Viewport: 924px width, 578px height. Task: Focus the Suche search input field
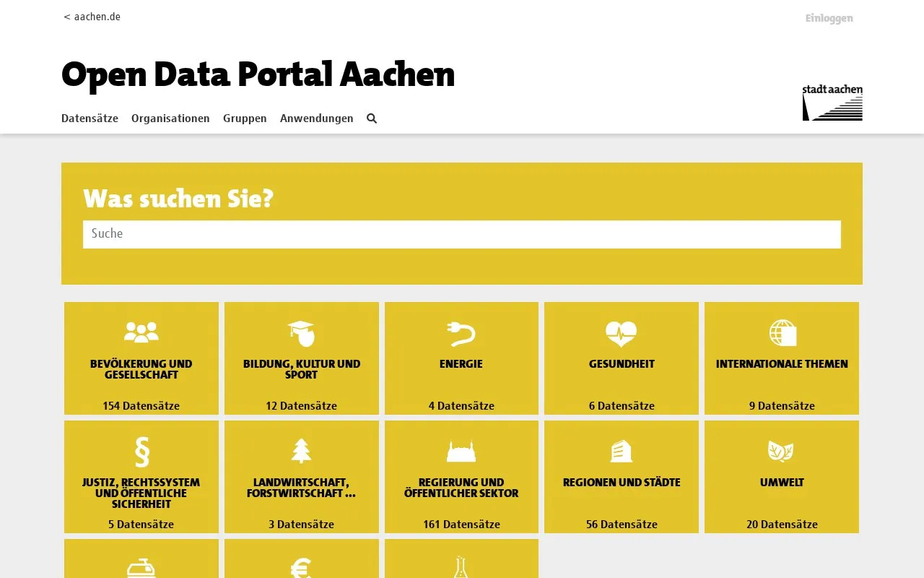pos(462,234)
